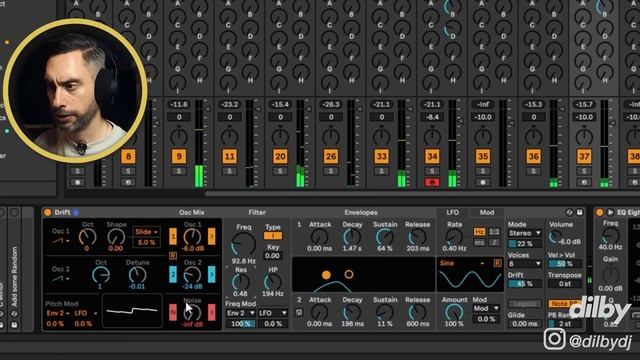Open Freq Mod LFO dropdown
The width and height of the screenshot is (640, 360).
click(273, 313)
